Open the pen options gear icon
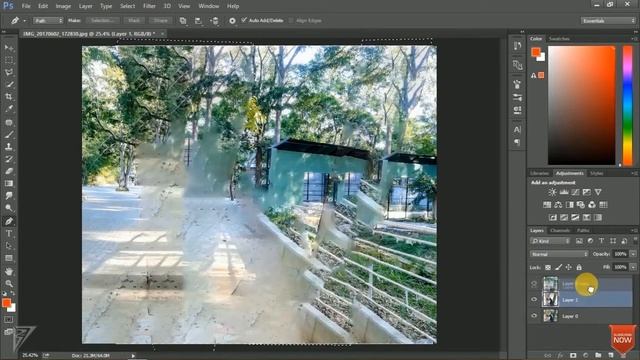Viewport: 640px width, 360px height. [232, 20]
